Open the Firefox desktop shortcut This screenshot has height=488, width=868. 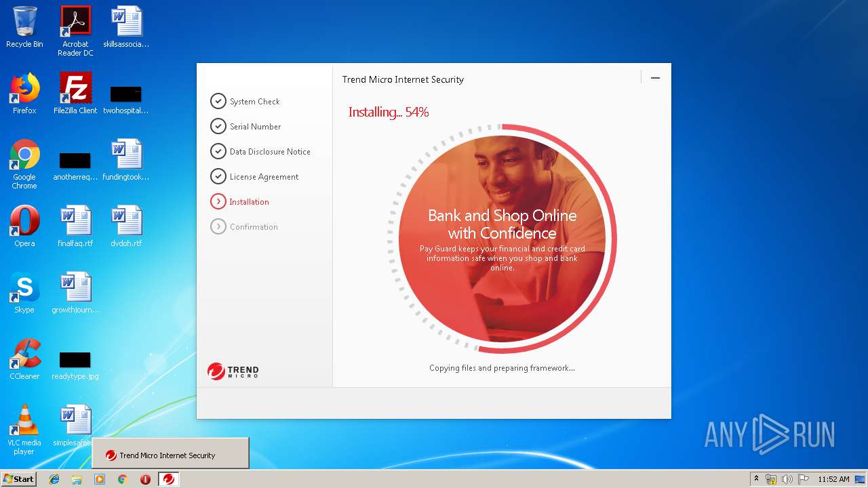pos(24,94)
